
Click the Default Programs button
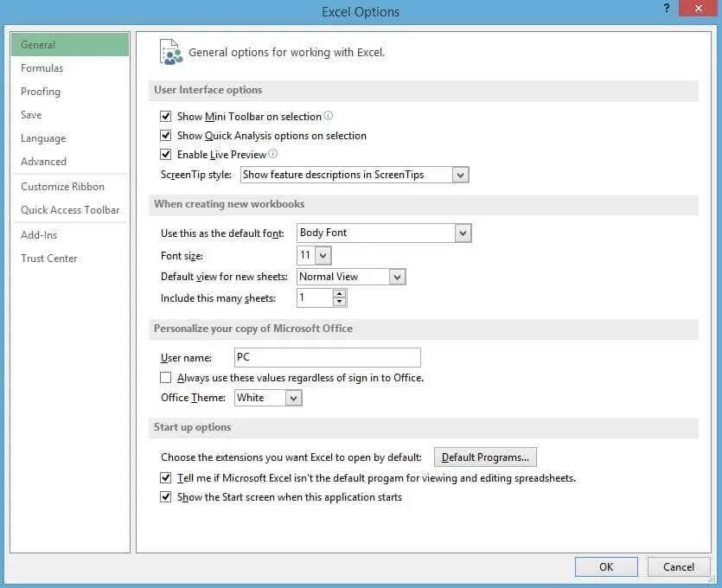[485, 457]
